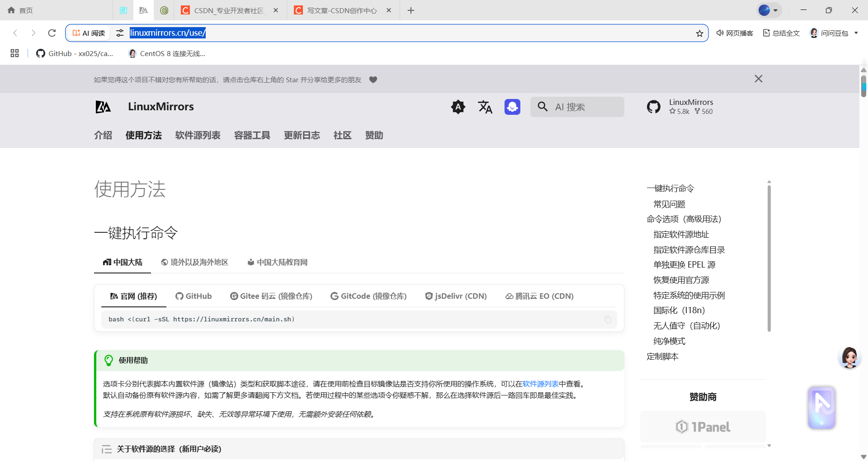Dismiss the Star announcement banner
This screenshot has height=461, width=868.
click(x=759, y=79)
